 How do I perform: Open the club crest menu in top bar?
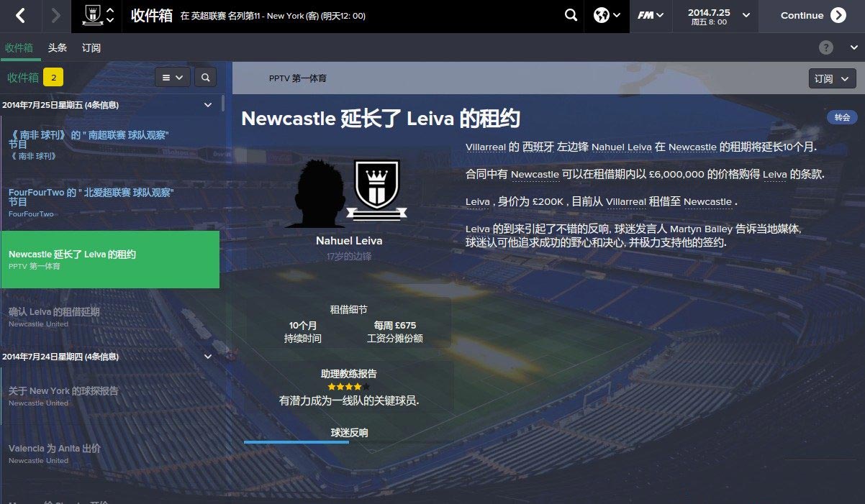click(x=99, y=15)
